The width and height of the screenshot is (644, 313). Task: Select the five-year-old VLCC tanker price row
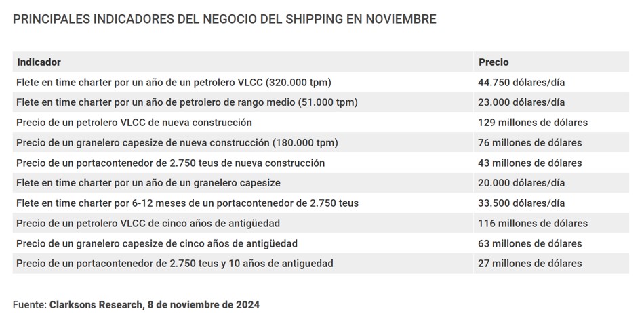[148, 223]
